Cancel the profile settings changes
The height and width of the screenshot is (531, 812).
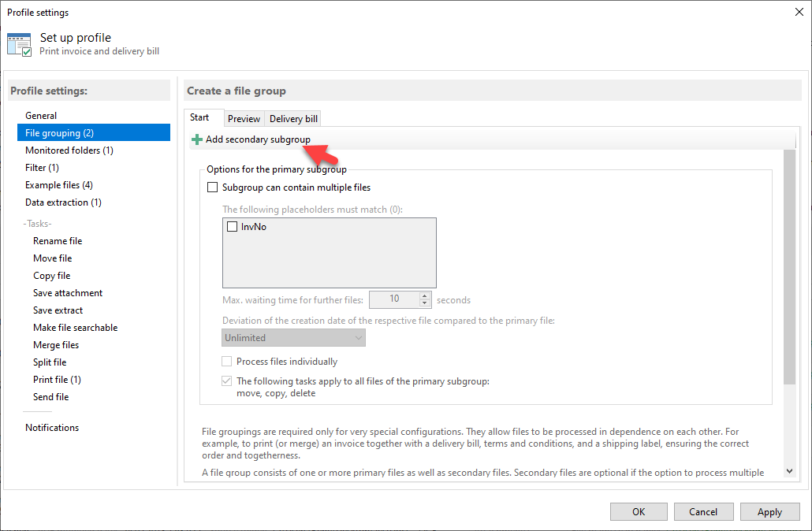pyautogui.click(x=702, y=511)
